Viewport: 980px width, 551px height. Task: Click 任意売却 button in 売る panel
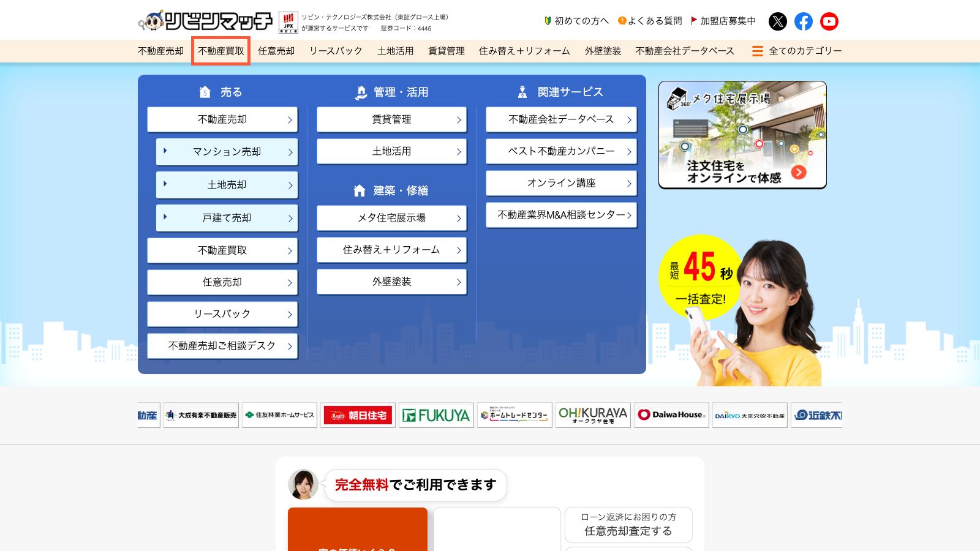(222, 282)
